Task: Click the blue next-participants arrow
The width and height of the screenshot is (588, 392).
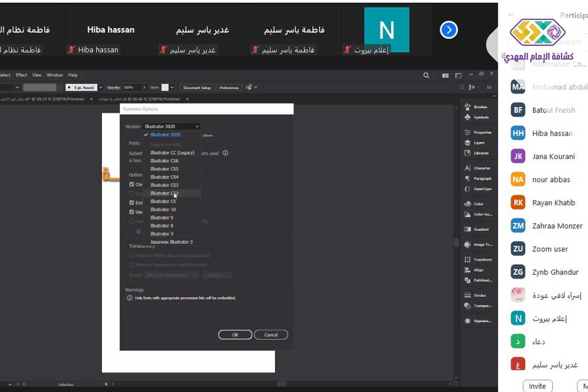Action: [x=449, y=30]
